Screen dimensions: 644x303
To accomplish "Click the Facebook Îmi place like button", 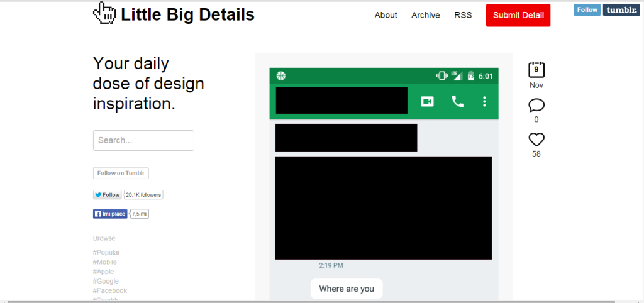I will click(110, 214).
